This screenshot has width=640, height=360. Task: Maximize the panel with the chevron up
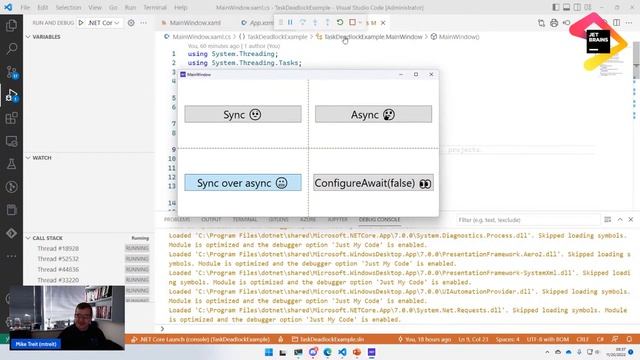pyautogui.click(x=620, y=220)
